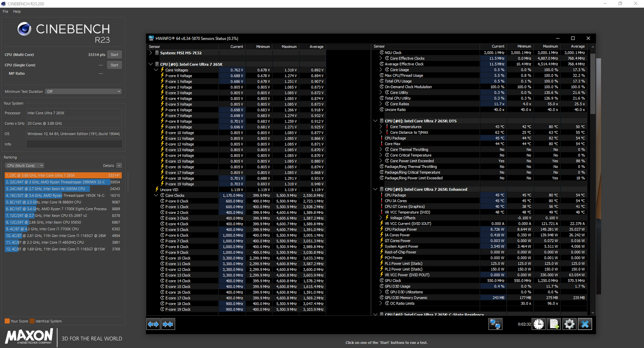The width and height of the screenshot is (644, 348).
Task: Collapse the CPU [#0]: Intel Core Ultra 7 265K node
Action: tap(151, 64)
